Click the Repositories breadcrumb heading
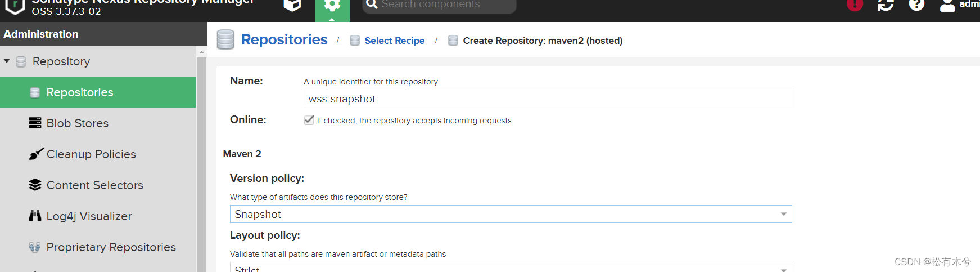Image resolution: width=980 pixels, height=272 pixels. pos(284,39)
